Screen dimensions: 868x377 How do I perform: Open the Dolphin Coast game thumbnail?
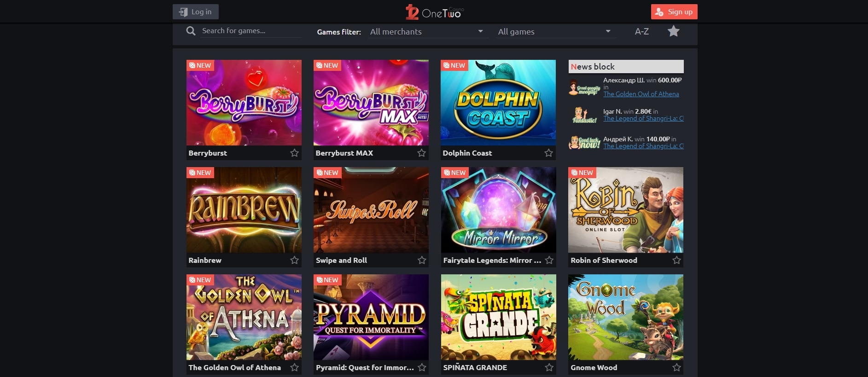[x=498, y=103]
